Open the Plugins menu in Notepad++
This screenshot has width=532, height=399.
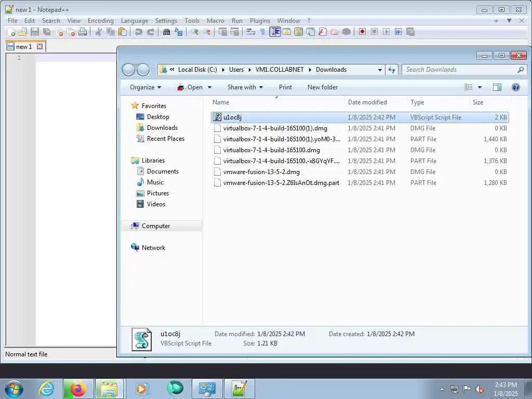pyautogui.click(x=260, y=21)
